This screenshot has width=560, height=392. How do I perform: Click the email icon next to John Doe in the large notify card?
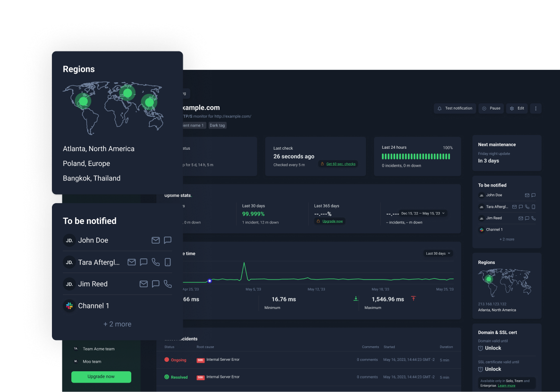pyautogui.click(x=155, y=240)
